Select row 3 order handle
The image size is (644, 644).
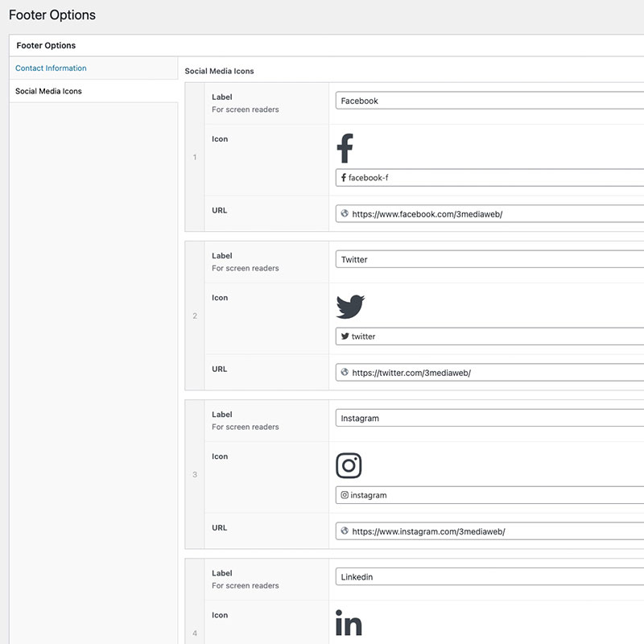click(x=194, y=475)
